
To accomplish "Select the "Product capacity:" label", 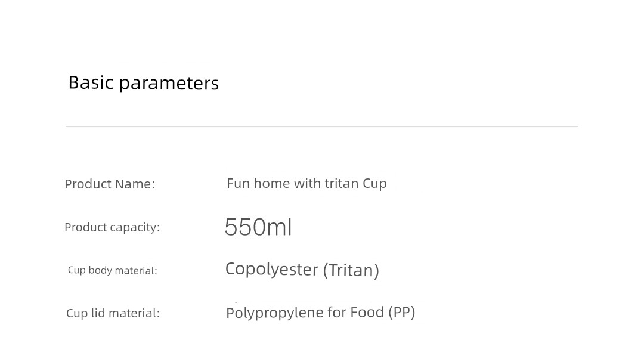I will [112, 227].
